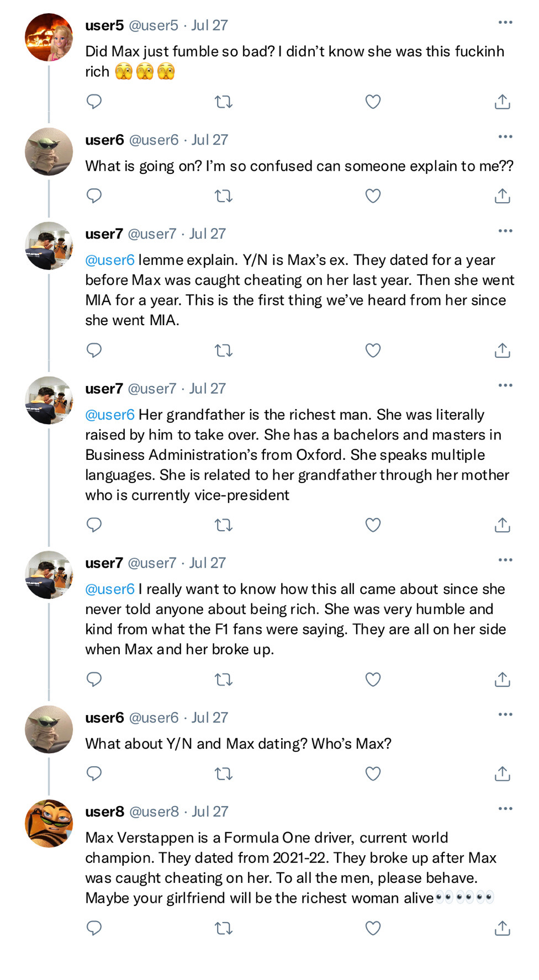539x980 pixels.
Task: Share user7's tweet about being humble and kind
Action: tap(502, 680)
